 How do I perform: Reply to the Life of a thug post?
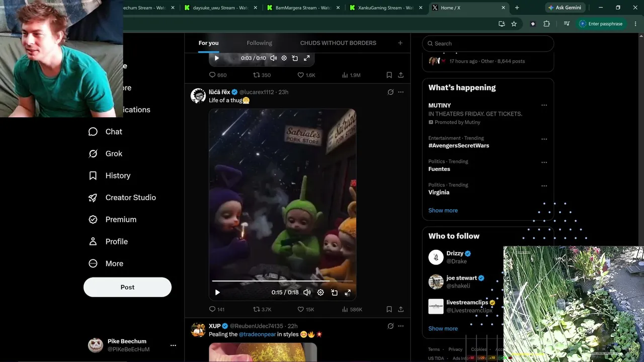[x=217, y=309]
